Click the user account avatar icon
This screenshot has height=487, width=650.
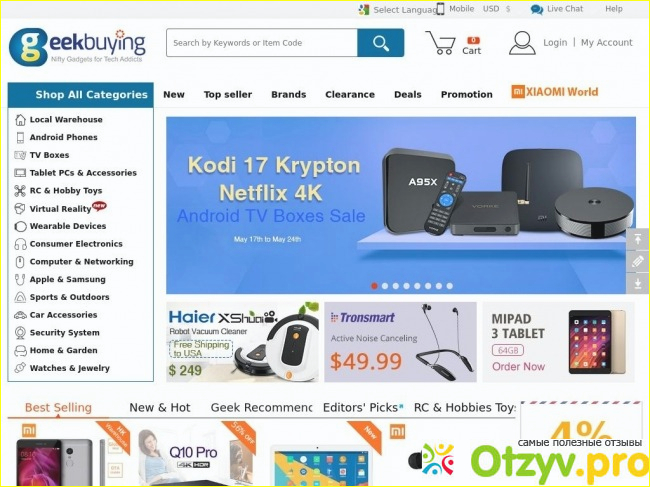(522, 43)
